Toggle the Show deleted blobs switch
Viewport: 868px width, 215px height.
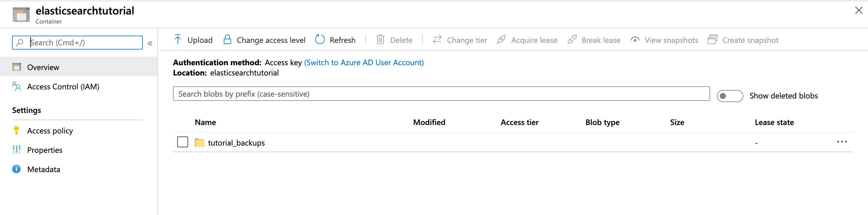[729, 96]
